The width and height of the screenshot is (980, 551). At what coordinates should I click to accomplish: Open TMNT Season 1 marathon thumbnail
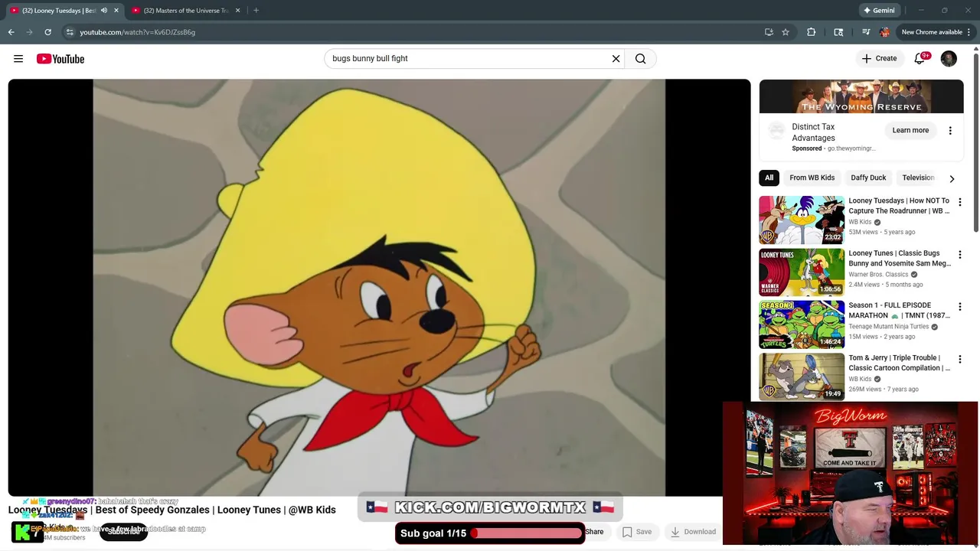(x=802, y=324)
